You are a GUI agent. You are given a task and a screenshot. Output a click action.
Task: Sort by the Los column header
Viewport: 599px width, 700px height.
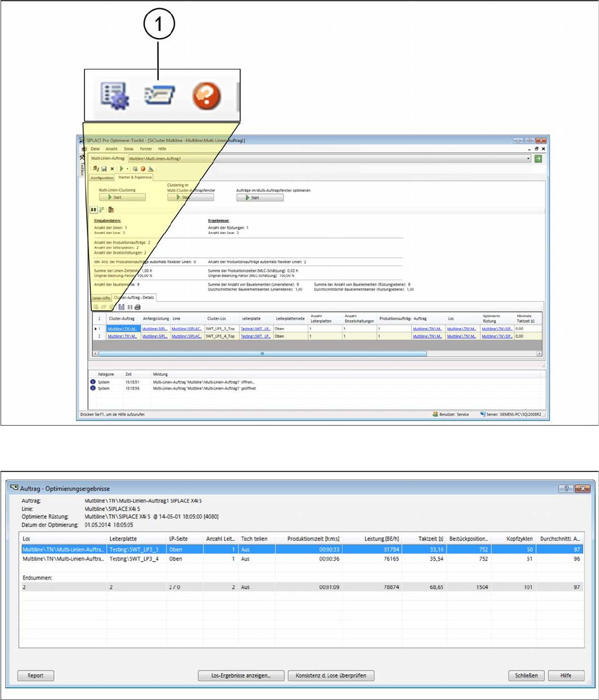(x=63, y=539)
